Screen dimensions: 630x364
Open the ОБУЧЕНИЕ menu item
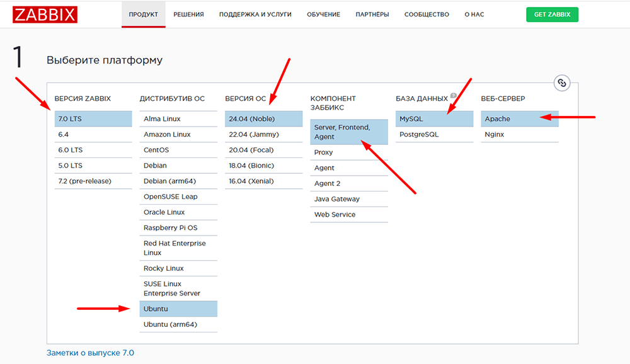[323, 14]
